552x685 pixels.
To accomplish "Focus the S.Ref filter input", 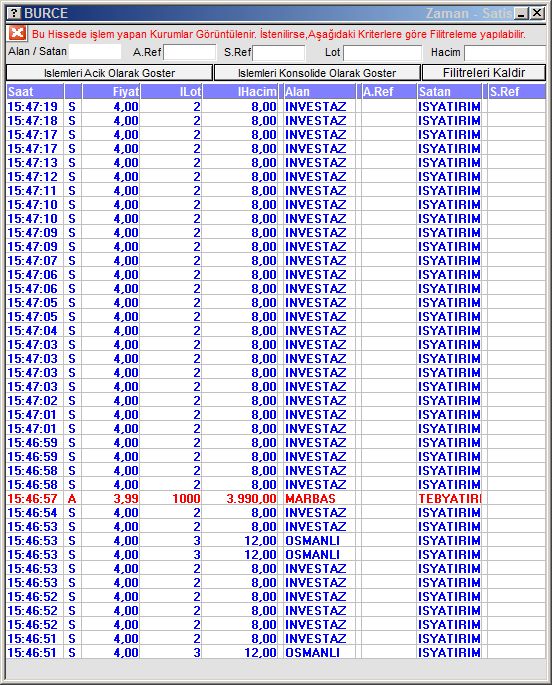I will [x=279, y=52].
